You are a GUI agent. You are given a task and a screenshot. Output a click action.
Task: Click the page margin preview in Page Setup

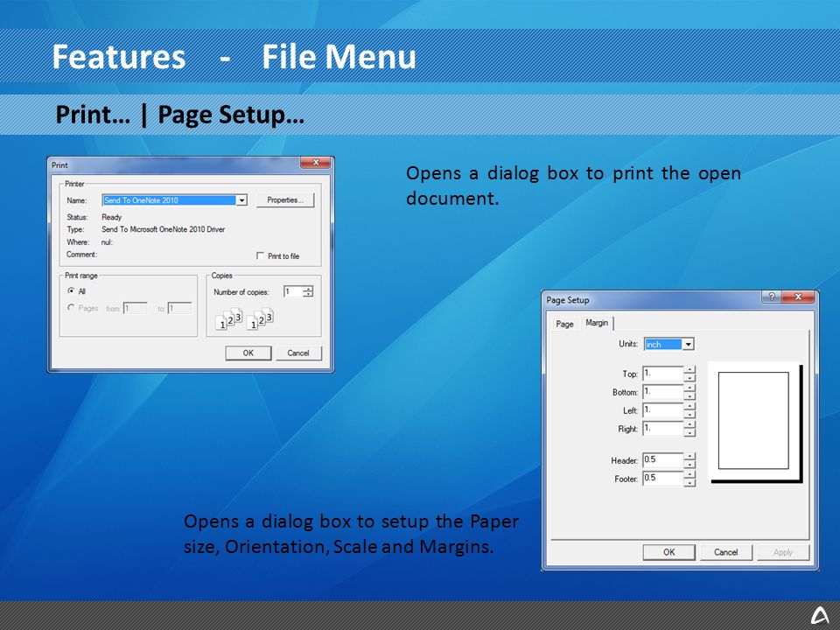(755, 422)
